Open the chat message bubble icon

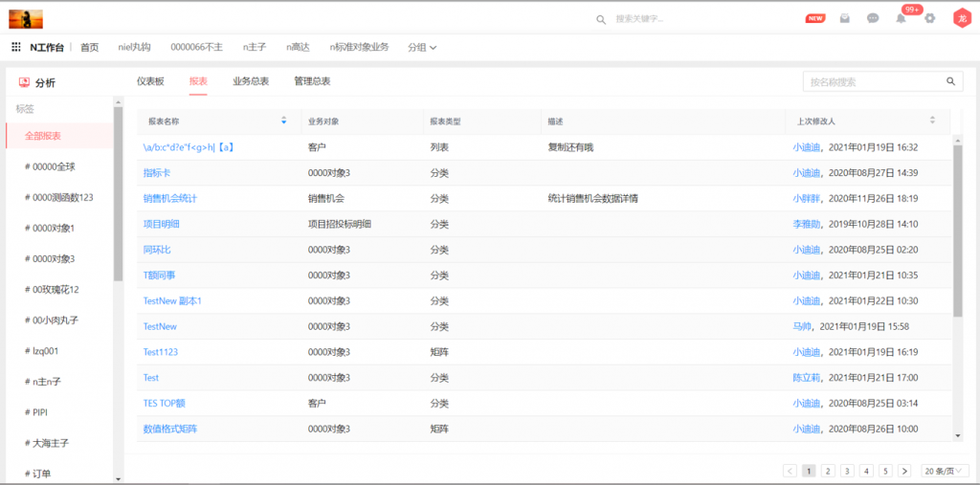pos(873,18)
